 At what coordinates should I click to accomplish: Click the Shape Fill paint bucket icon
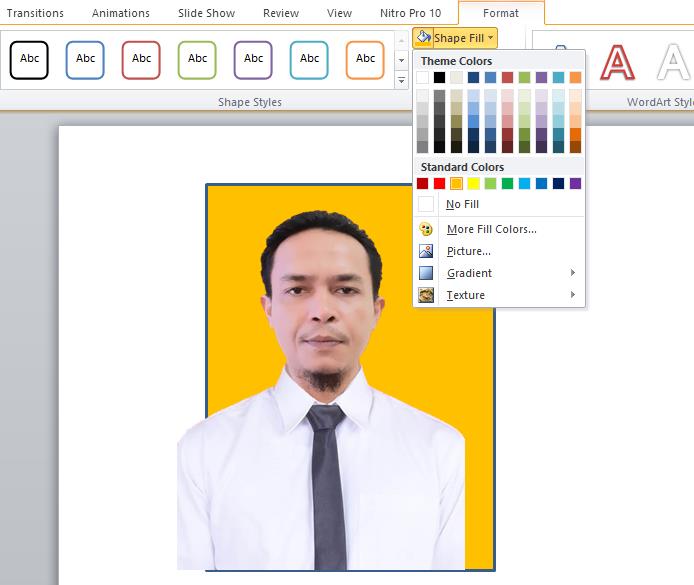423,38
